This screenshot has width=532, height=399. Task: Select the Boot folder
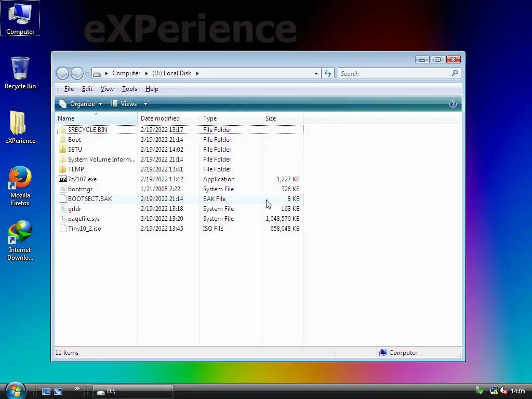point(180,140)
